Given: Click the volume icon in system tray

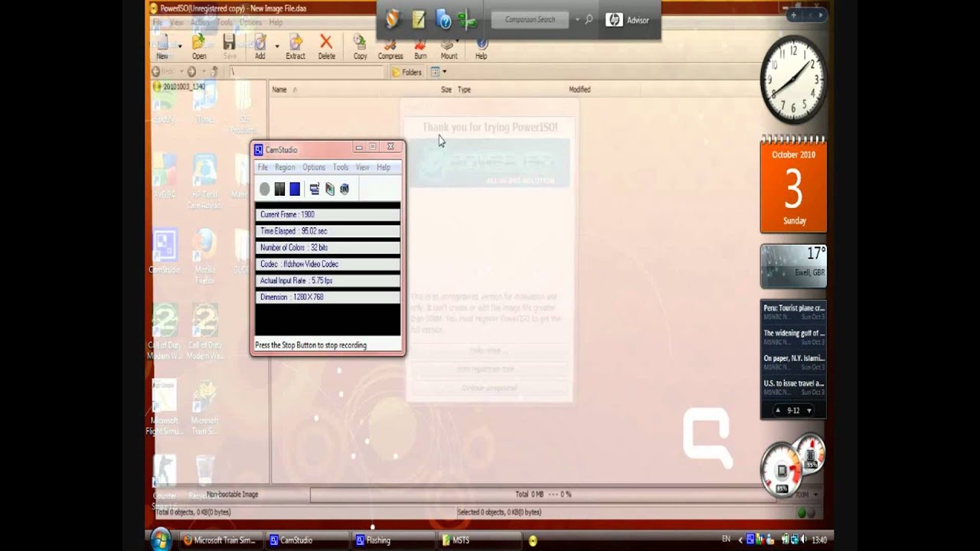Looking at the screenshot, I should [x=803, y=540].
